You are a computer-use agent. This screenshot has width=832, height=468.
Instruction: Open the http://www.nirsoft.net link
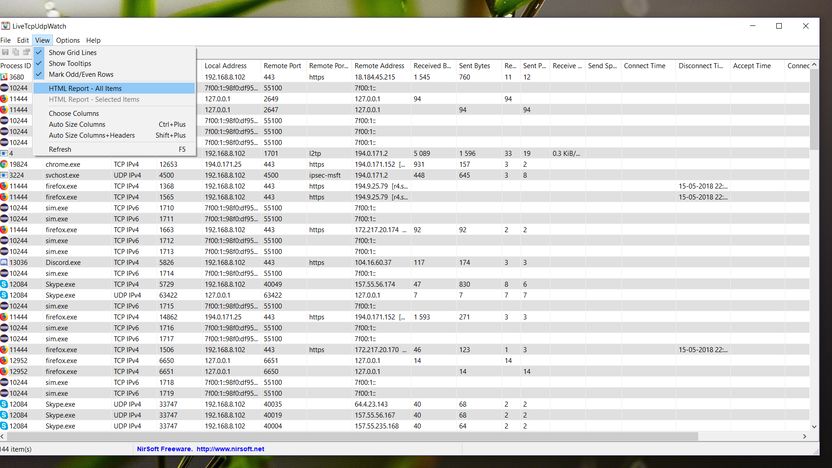[230, 449]
